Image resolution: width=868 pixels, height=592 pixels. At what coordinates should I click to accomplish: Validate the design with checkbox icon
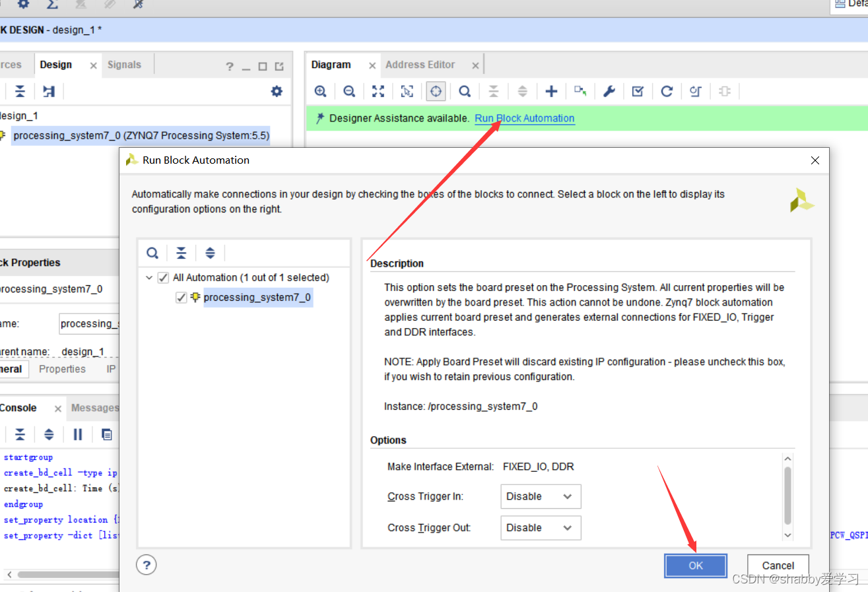click(x=638, y=91)
